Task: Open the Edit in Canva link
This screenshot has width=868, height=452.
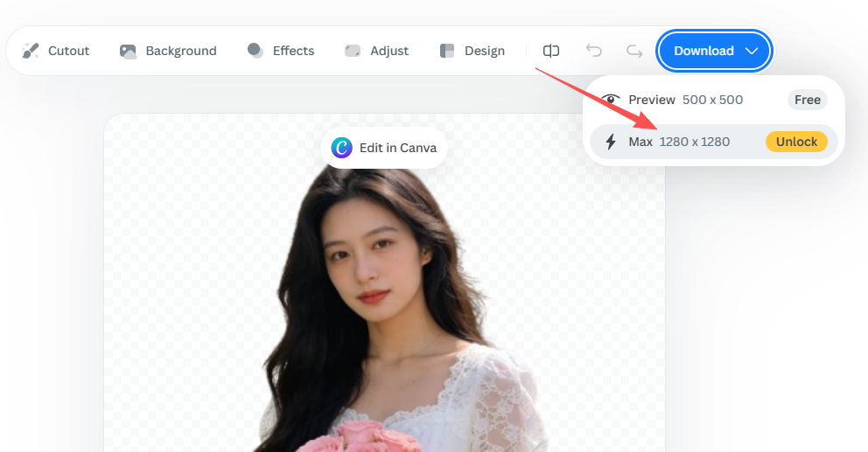Action: click(397, 148)
